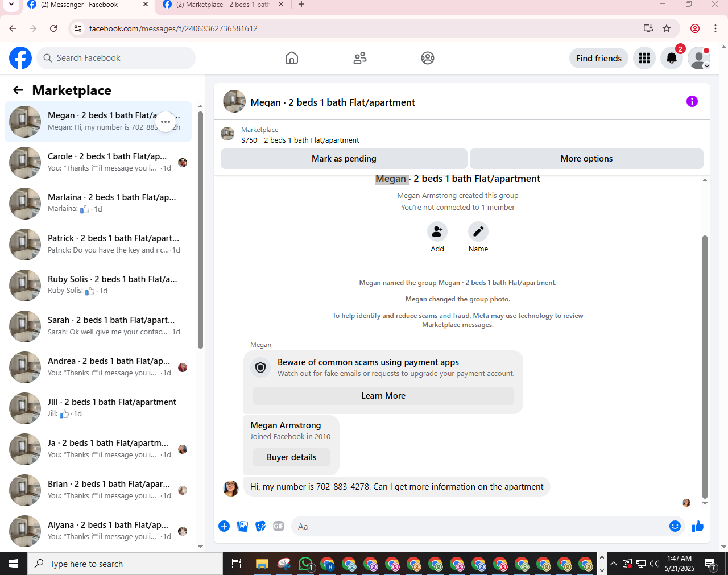Viewport: 728px width, 575px height.
Task: Install app icon in address bar
Action: point(648,28)
